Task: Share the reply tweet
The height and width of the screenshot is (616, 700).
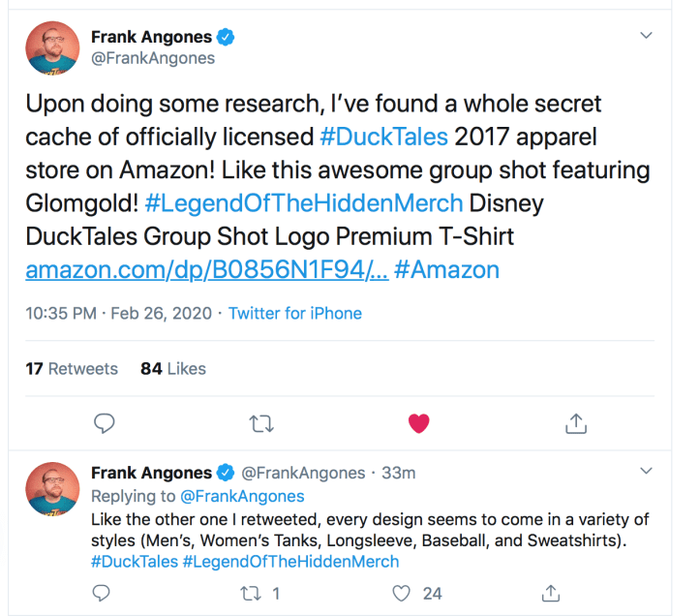Action: point(551,593)
